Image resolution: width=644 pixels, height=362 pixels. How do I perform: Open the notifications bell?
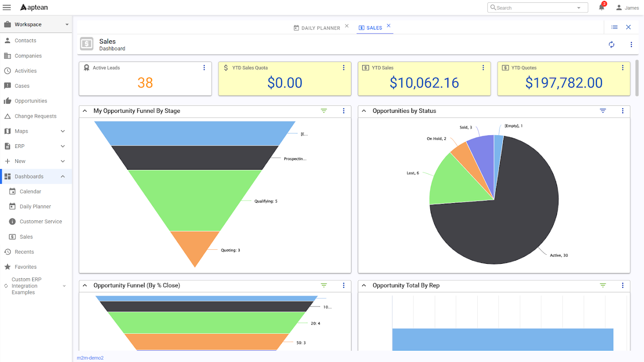coord(602,7)
